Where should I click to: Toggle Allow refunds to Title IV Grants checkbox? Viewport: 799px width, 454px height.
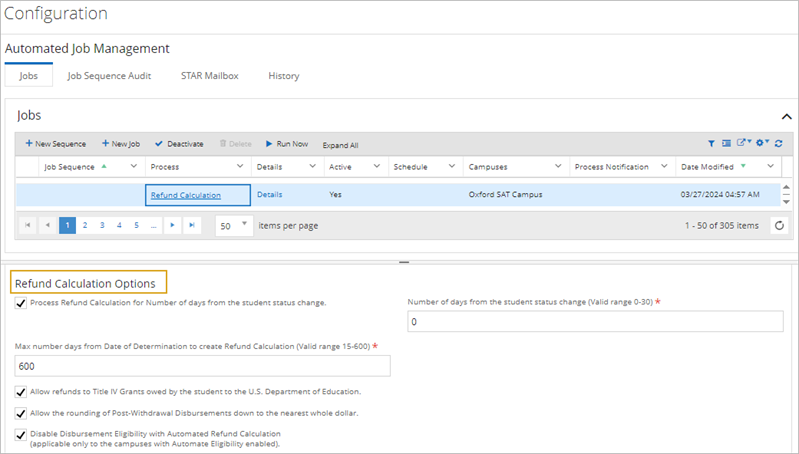click(20, 392)
